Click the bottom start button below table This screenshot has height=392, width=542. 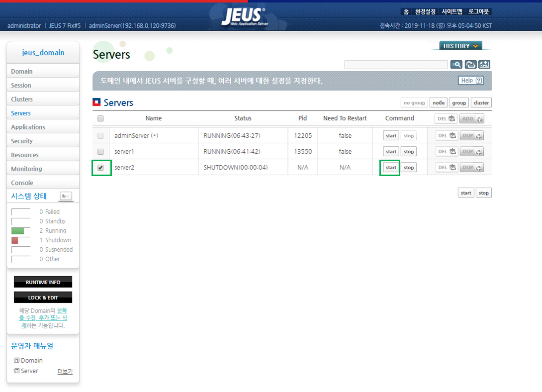click(466, 193)
